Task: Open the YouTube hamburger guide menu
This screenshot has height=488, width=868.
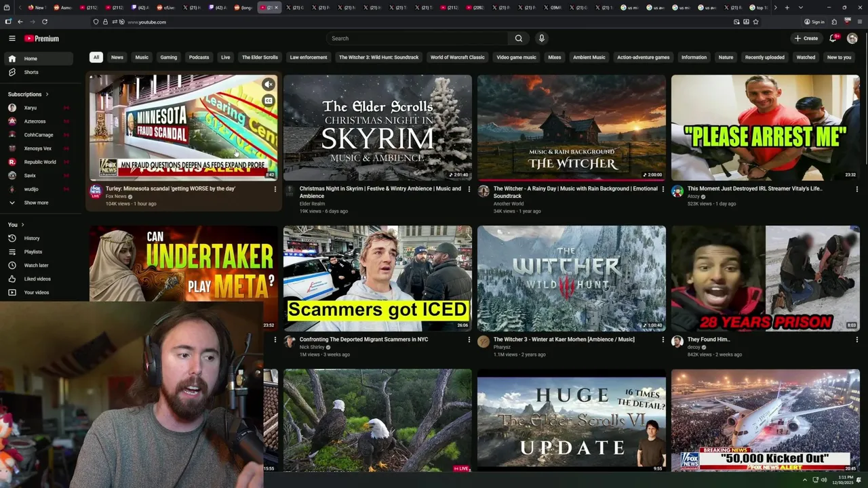Action: pyautogui.click(x=12, y=39)
